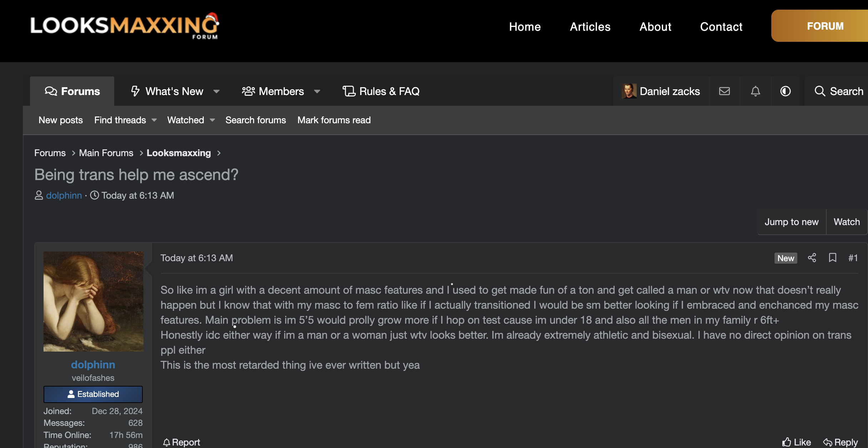The height and width of the screenshot is (448, 868).
Task: Toggle the dark/light style switcher
Action: (x=786, y=91)
